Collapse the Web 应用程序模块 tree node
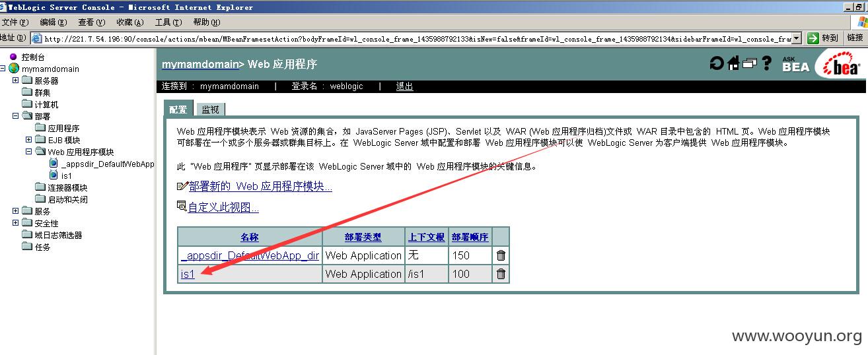Viewport: 868px width, 355px height. pyautogui.click(x=29, y=152)
